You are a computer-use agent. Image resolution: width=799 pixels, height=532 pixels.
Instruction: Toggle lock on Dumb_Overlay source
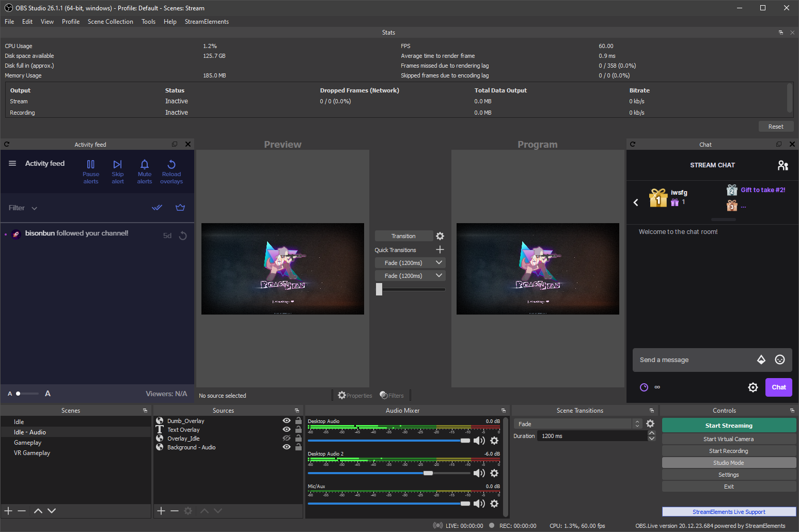tap(299, 420)
